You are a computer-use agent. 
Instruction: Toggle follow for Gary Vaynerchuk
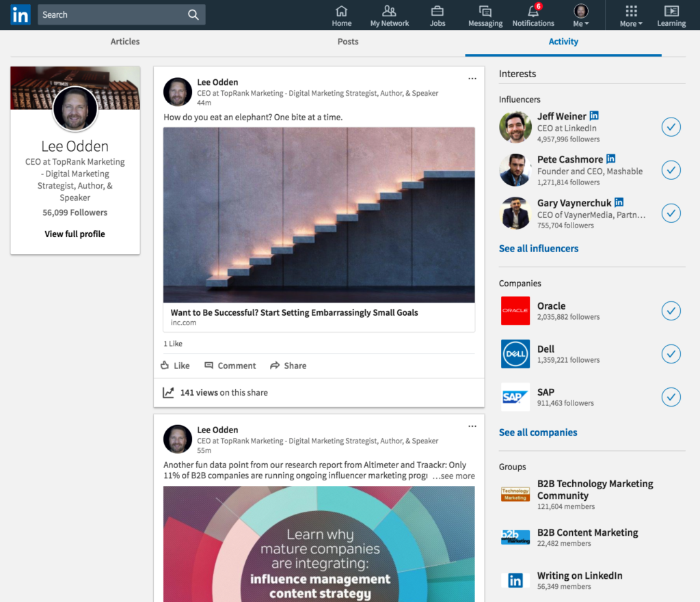[x=671, y=213]
